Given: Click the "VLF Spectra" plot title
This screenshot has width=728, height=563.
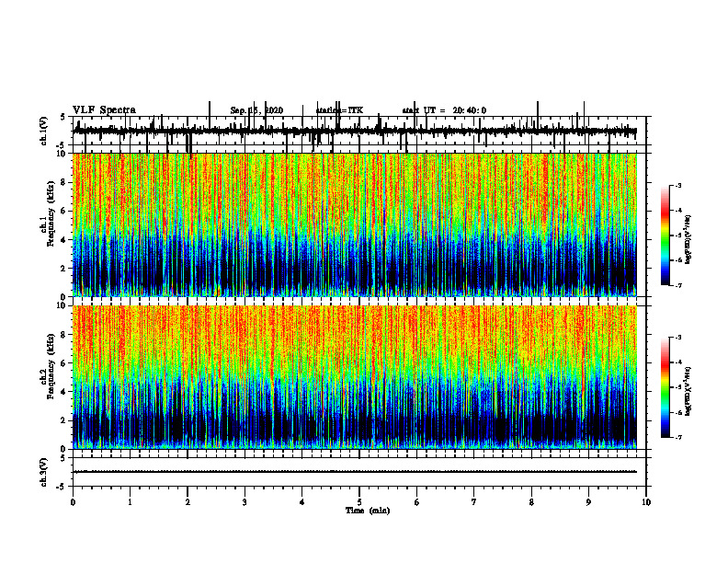Looking at the screenshot, I should tap(104, 110).
